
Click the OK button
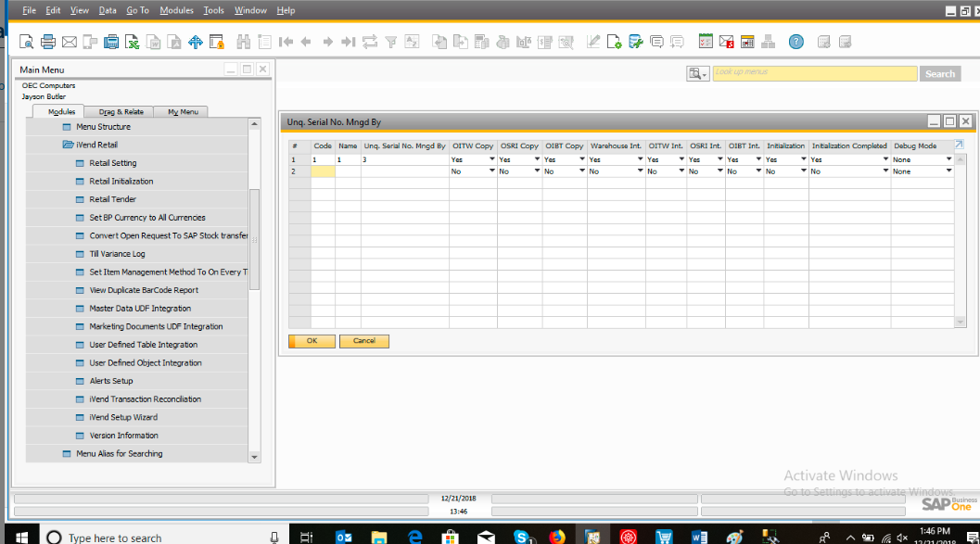[312, 341]
